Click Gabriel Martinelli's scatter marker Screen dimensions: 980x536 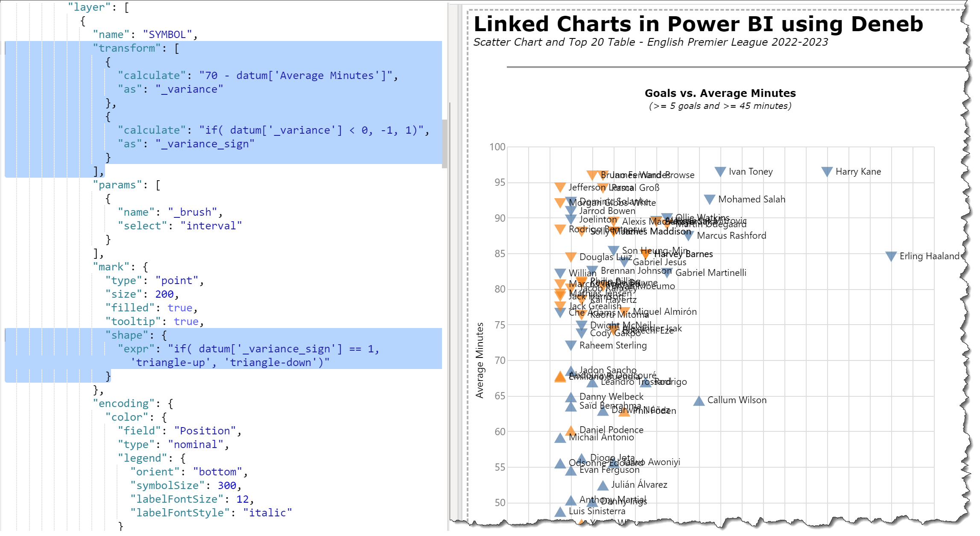pyautogui.click(x=667, y=272)
